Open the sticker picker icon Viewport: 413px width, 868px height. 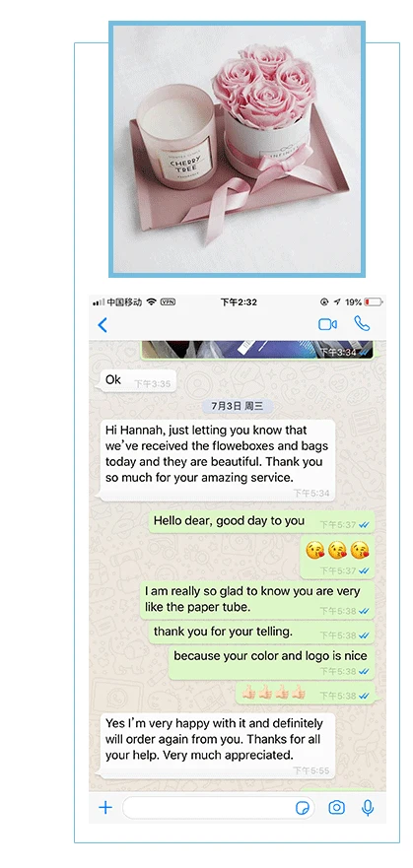tap(303, 808)
